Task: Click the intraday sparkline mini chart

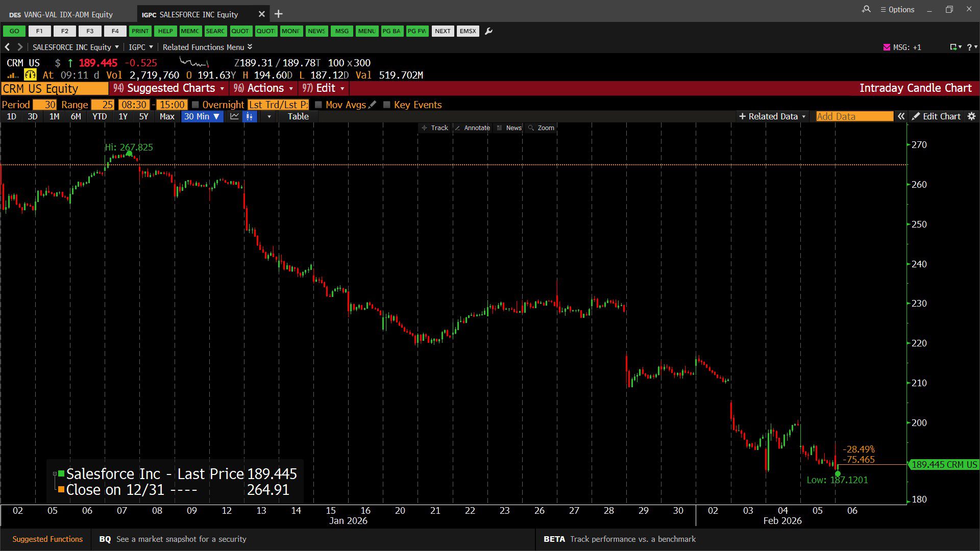Action: pyautogui.click(x=194, y=63)
